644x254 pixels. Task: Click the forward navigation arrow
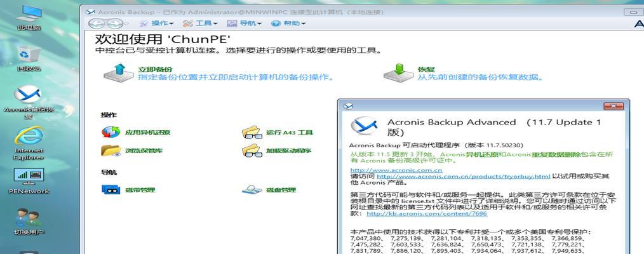click(114, 23)
